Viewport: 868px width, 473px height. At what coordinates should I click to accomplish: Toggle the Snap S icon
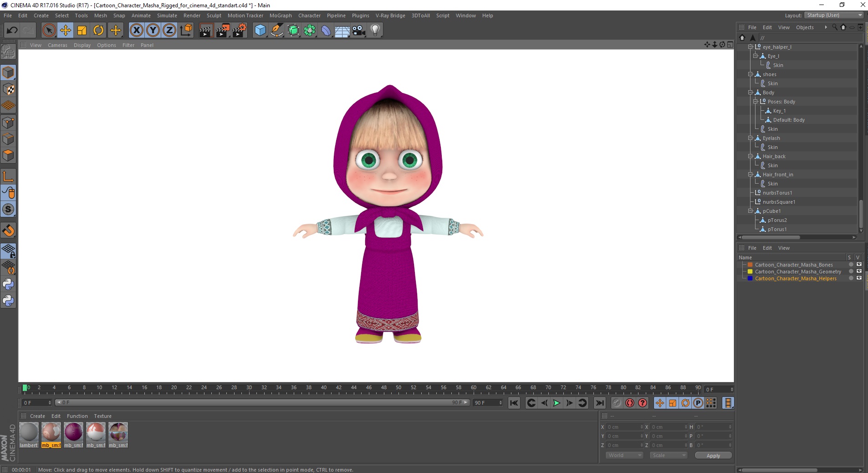[x=8, y=210]
